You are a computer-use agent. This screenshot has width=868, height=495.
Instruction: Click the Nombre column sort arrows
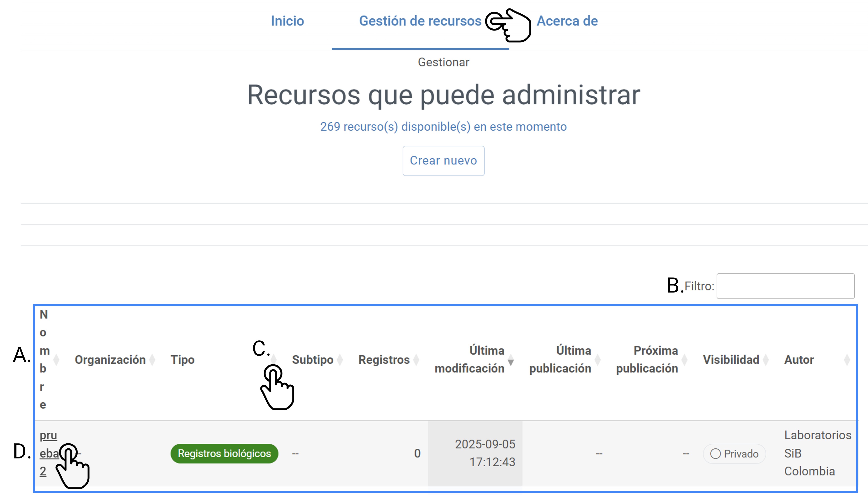coord(56,360)
